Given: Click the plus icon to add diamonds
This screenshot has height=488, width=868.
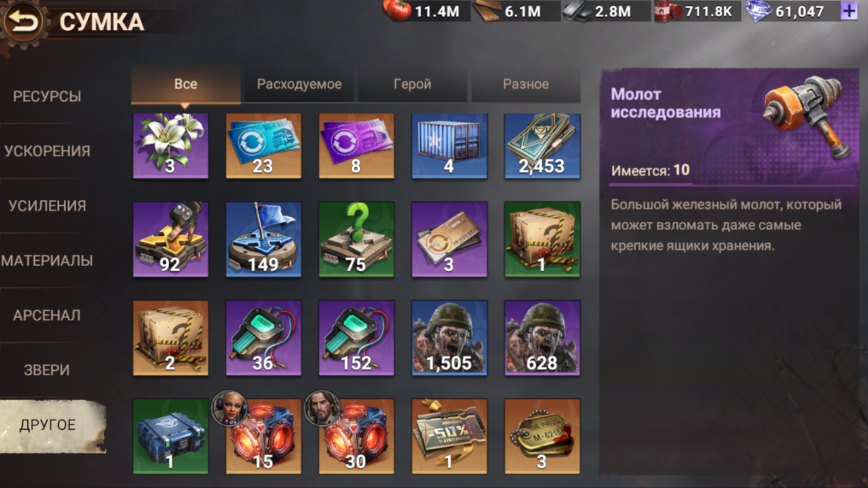Looking at the screenshot, I should pos(848,11).
